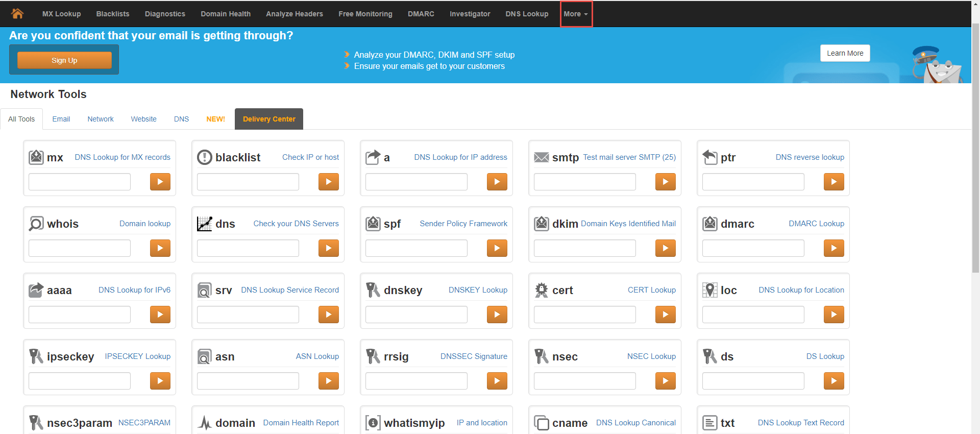The image size is (980, 434).
Task: Click the cname copy icon
Action: [542, 423]
